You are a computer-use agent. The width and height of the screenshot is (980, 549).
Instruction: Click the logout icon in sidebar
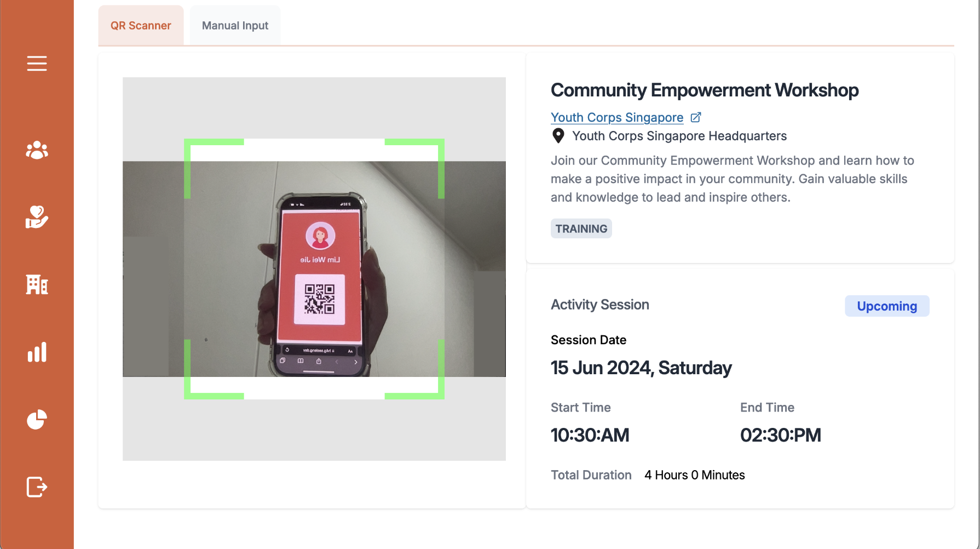point(37,487)
